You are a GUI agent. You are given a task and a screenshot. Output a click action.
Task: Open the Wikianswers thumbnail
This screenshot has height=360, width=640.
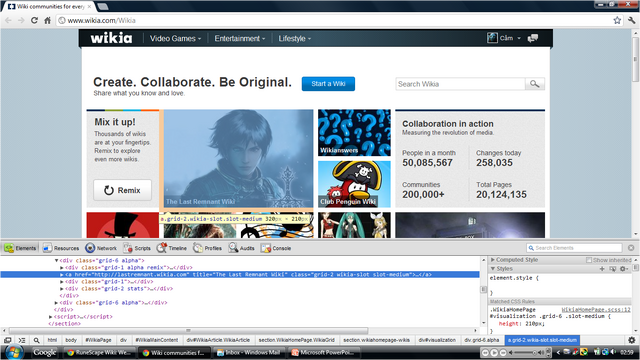coord(354,133)
